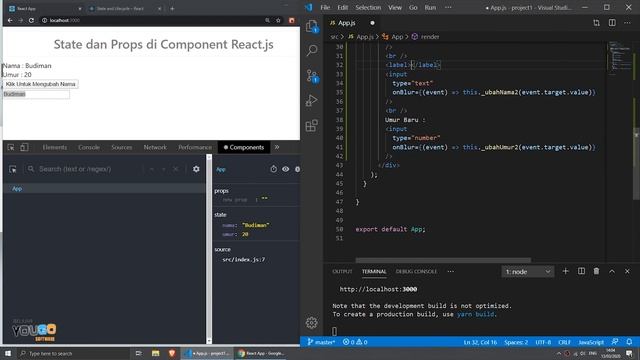This screenshot has width=640, height=360.
Task: Create a new terminal with plus icon
Action: [565, 271]
